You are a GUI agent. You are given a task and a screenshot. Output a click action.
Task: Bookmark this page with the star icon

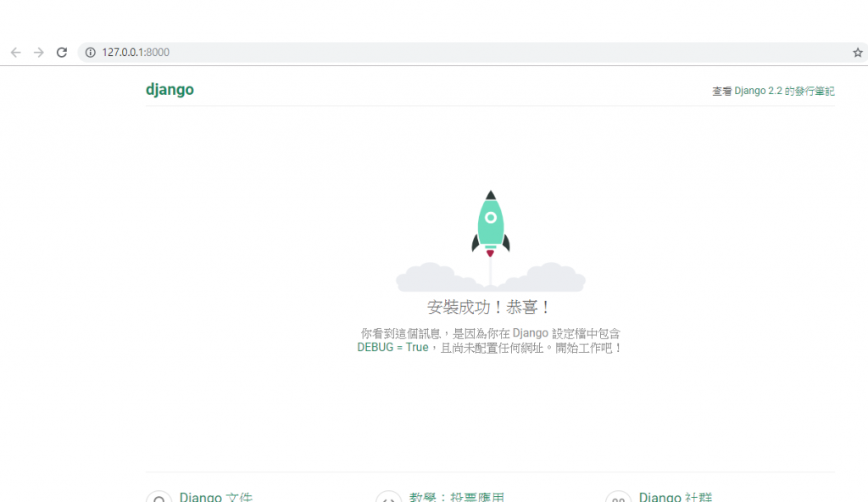[858, 52]
